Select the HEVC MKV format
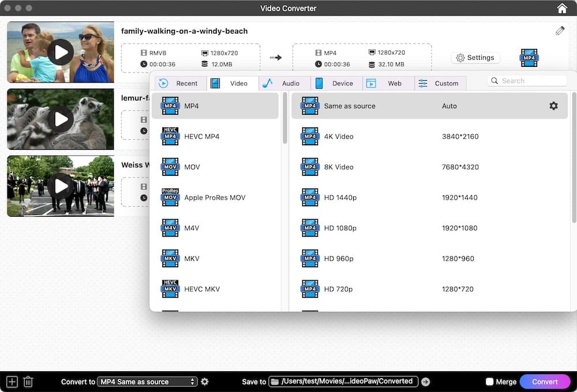 (201, 289)
